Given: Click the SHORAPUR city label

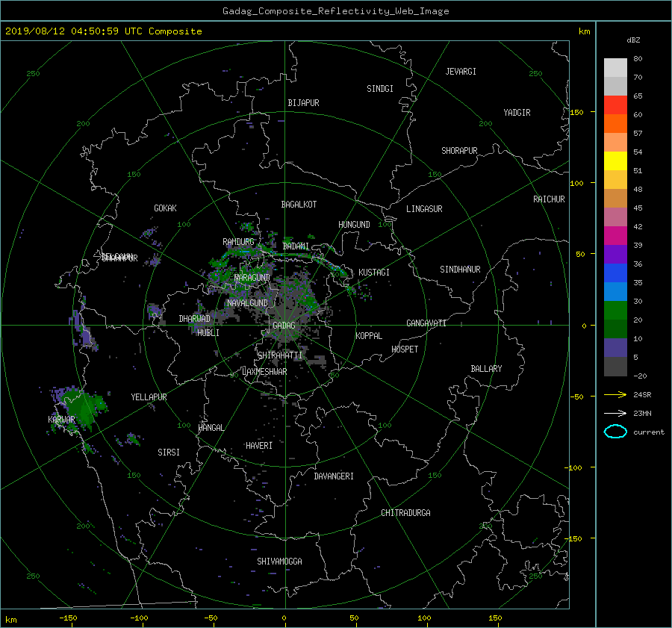Looking at the screenshot, I should click(459, 151).
